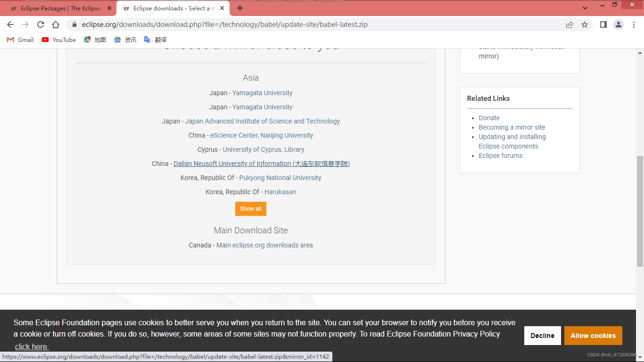This screenshot has height=362, width=644.
Task: Choose second Yamagata University mirror
Action: (262, 107)
